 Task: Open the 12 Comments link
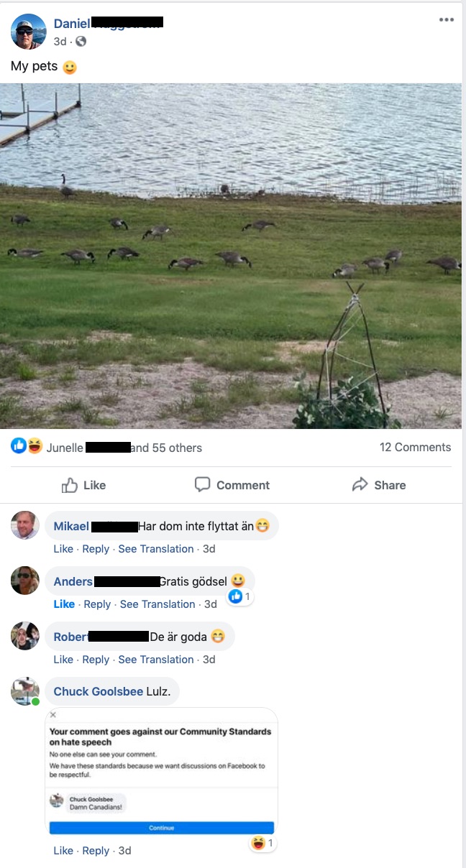click(415, 447)
